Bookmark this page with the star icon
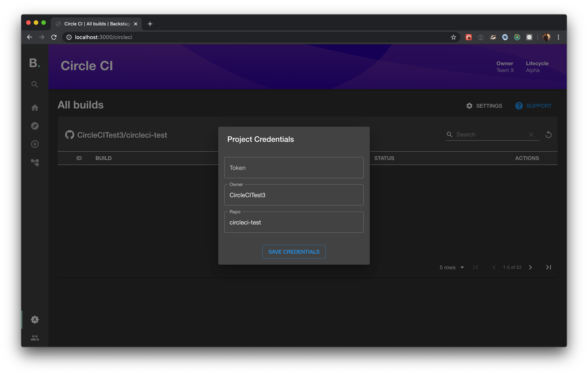Image resolution: width=588 pixels, height=375 pixels. (x=454, y=37)
